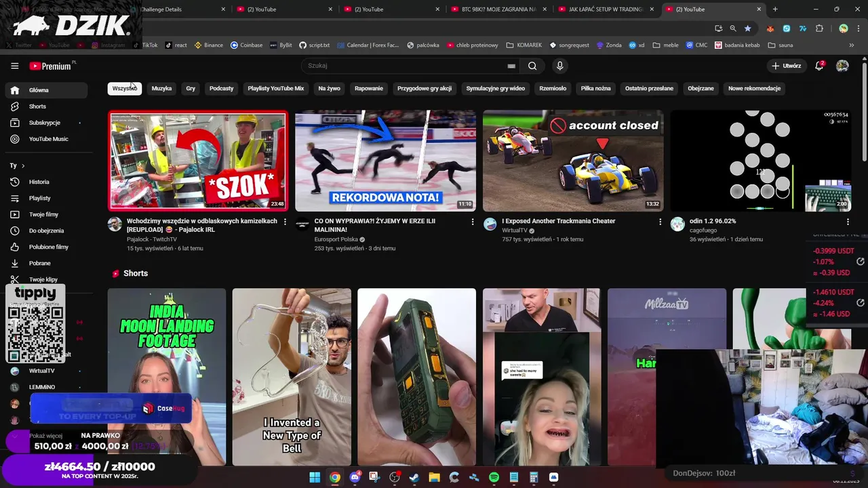The height and width of the screenshot is (488, 868).
Task: Open Twoje filmy in the sidebar
Action: point(46,214)
